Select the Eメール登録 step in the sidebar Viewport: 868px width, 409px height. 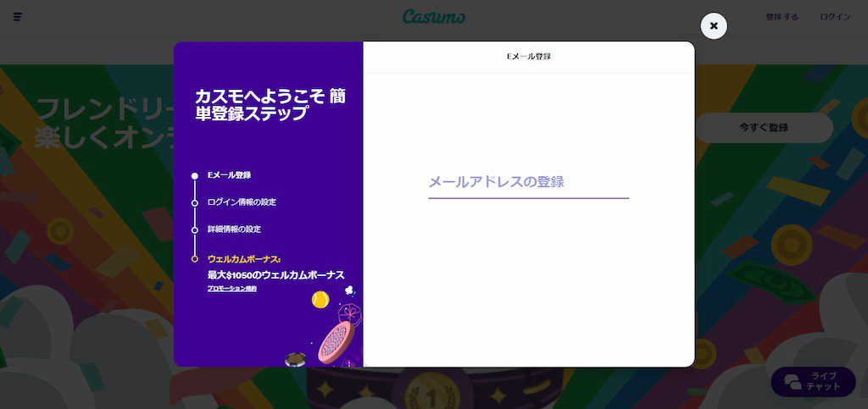[229, 175]
